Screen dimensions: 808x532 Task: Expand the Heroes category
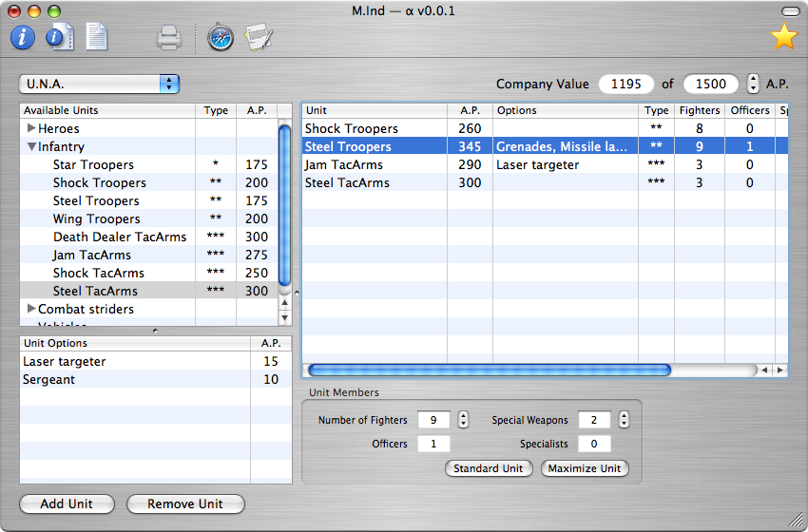click(31, 128)
